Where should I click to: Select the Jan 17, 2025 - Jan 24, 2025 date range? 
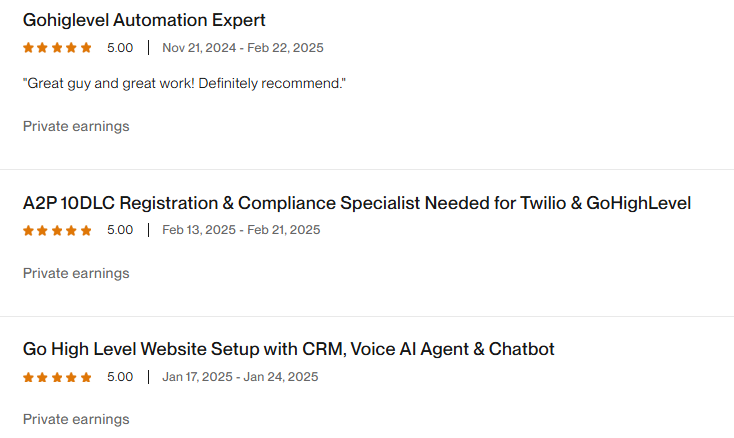(240, 377)
